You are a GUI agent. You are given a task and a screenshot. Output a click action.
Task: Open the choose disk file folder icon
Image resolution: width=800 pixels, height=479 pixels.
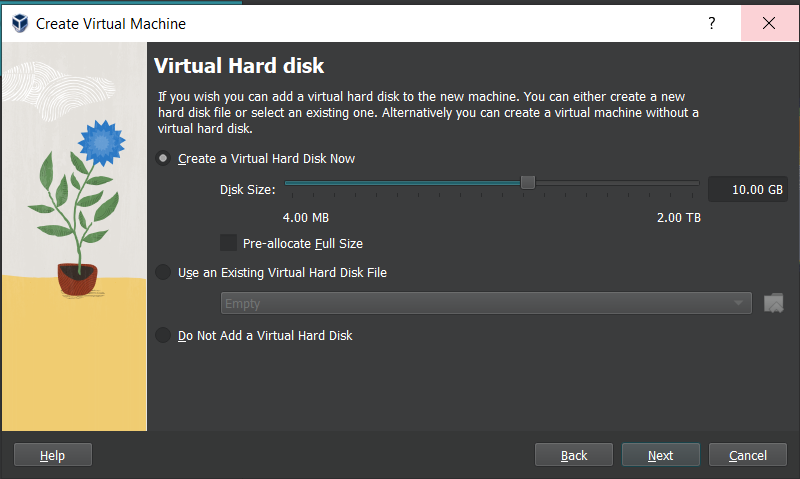(x=773, y=303)
